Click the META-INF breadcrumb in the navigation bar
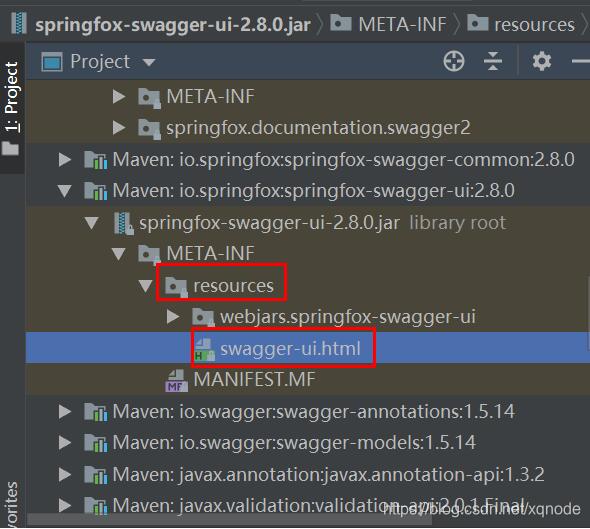The height and width of the screenshot is (529, 590). click(x=402, y=25)
